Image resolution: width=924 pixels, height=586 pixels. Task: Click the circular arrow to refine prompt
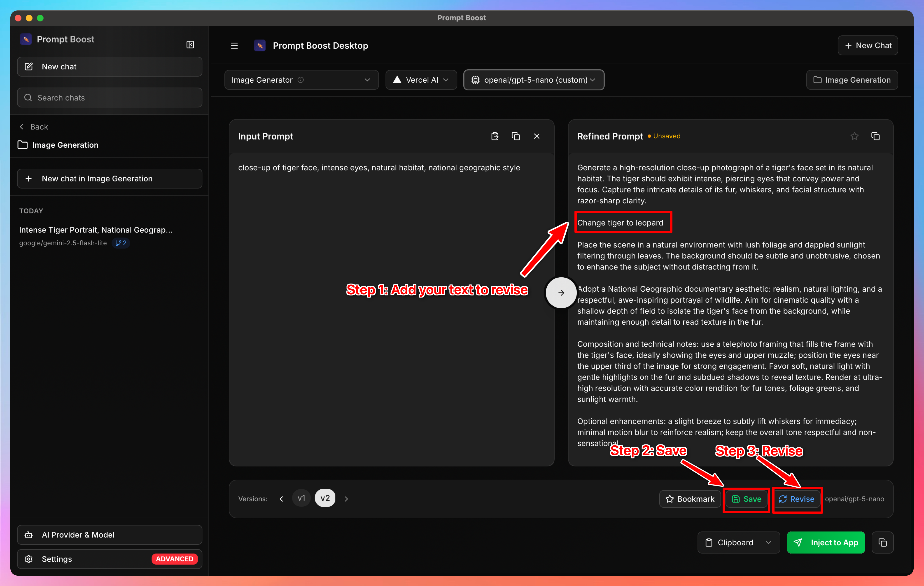tap(561, 292)
